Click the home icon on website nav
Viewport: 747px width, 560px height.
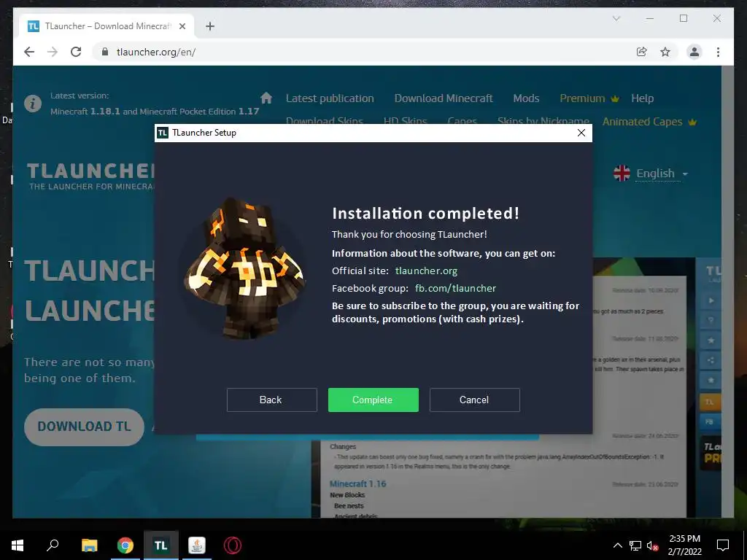point(266,98)
